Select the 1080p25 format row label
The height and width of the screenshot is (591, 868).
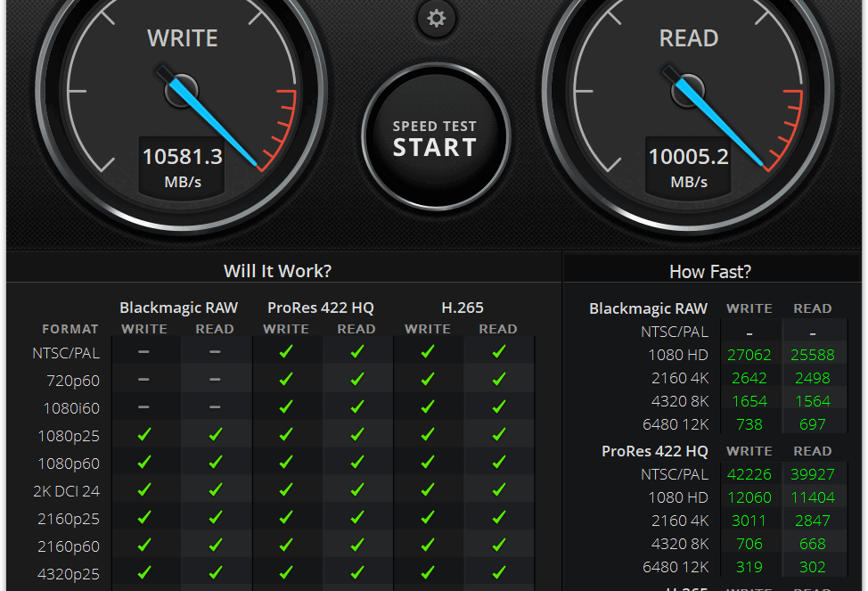tap(69, 436)
